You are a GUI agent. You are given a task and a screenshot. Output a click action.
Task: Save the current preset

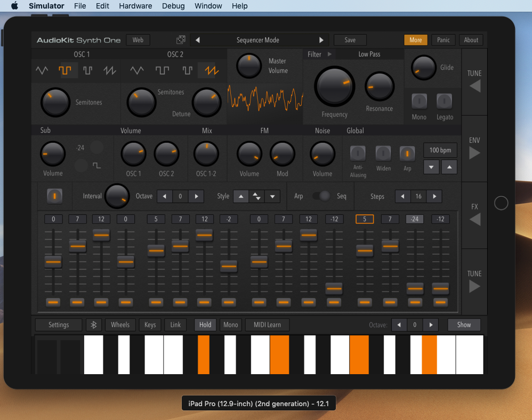click(x=350, y=40)
